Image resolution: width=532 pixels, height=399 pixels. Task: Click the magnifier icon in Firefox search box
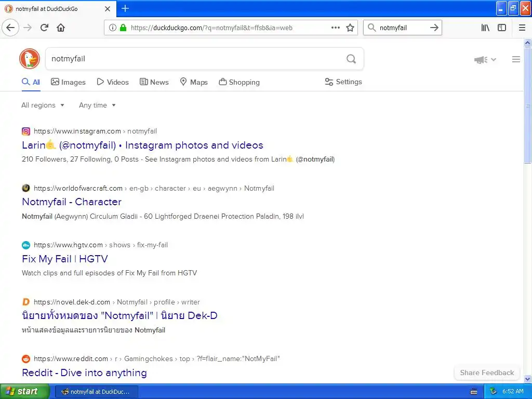tap(372, 28)
